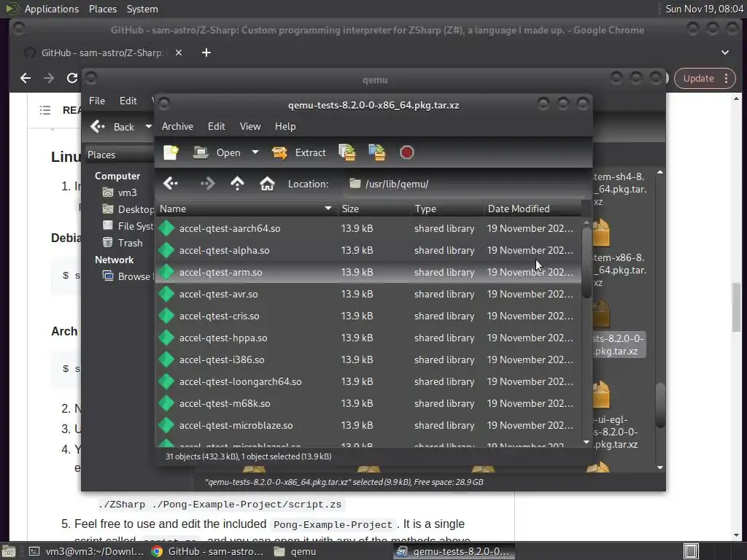The image size is (747, 560).
Task: Click the Open archive folder icon
Action: [x=201, y=152]
